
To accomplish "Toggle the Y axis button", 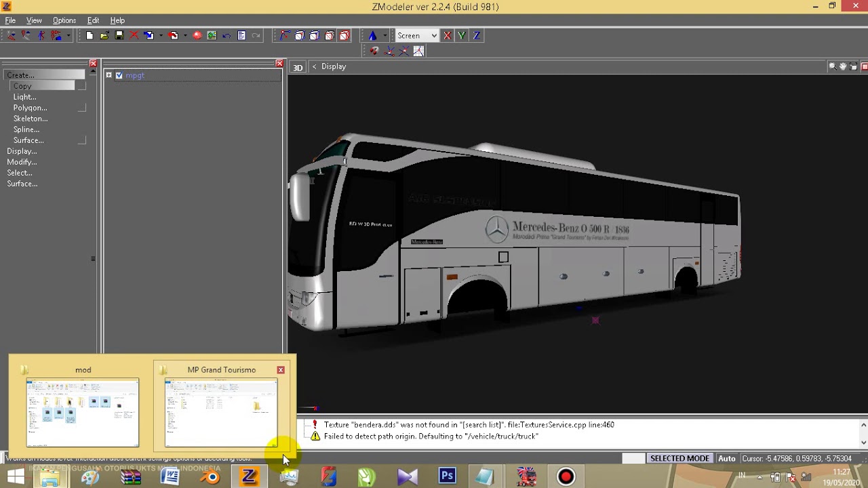I will 462,35.
